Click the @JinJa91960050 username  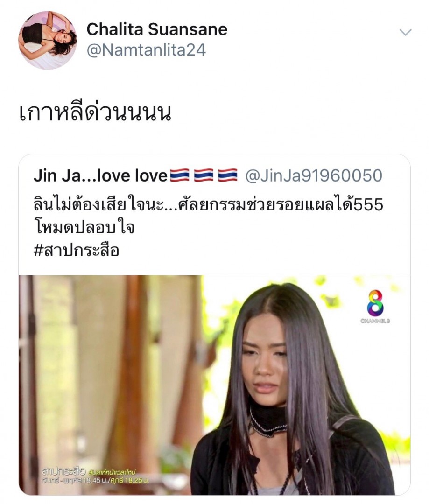click(314, 175)
